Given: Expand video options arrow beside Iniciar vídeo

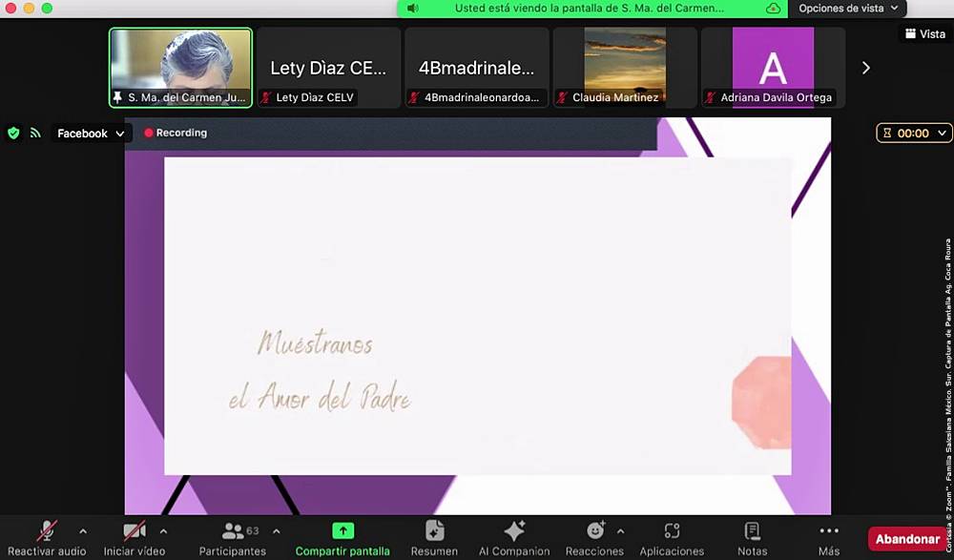Looking at the screenshot, I should tap(163, 531).
